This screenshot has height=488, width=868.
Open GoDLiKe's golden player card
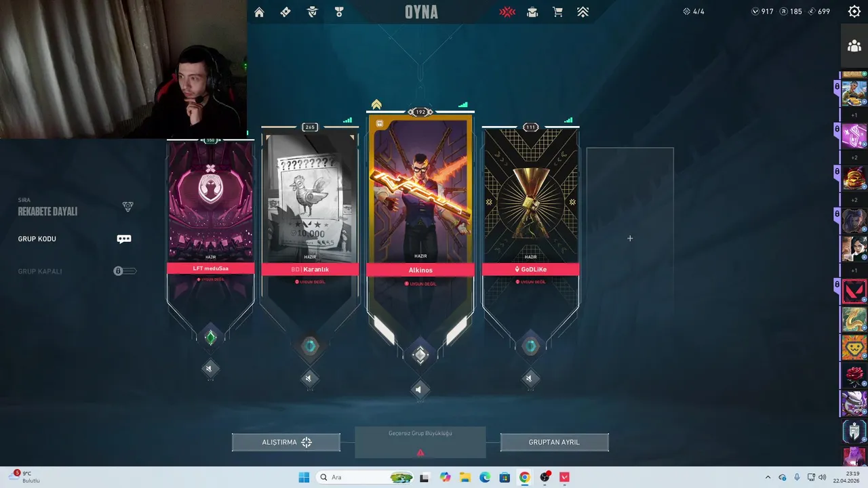click(531, 197)
